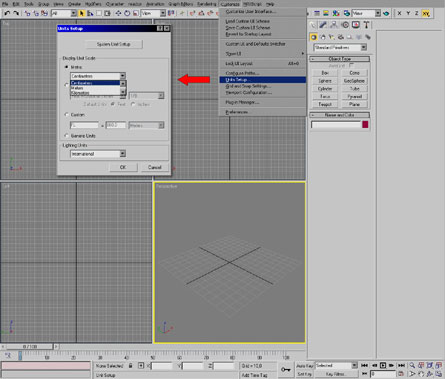Select the Generic Units radio button
Viewport: 445px width, 379px height.
click(x=66, y=135)
